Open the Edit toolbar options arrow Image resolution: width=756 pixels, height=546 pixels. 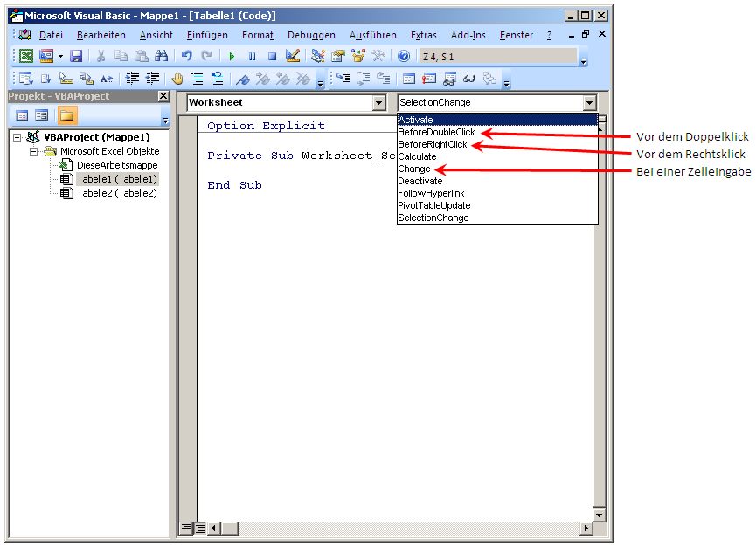[x=320, y=84]
